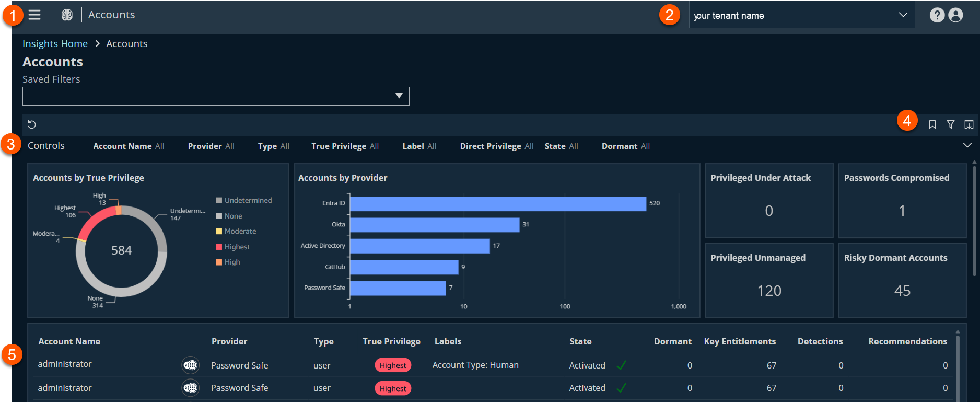980x402 pixels.
Task: Open the Account Name filter control
Action: [129, 146]
